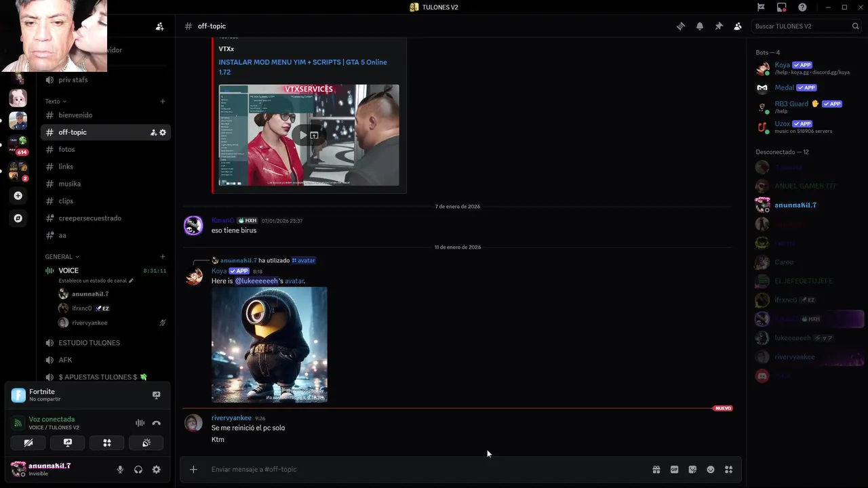
Task: Click the share your screen button
Action: pos(68,443)
